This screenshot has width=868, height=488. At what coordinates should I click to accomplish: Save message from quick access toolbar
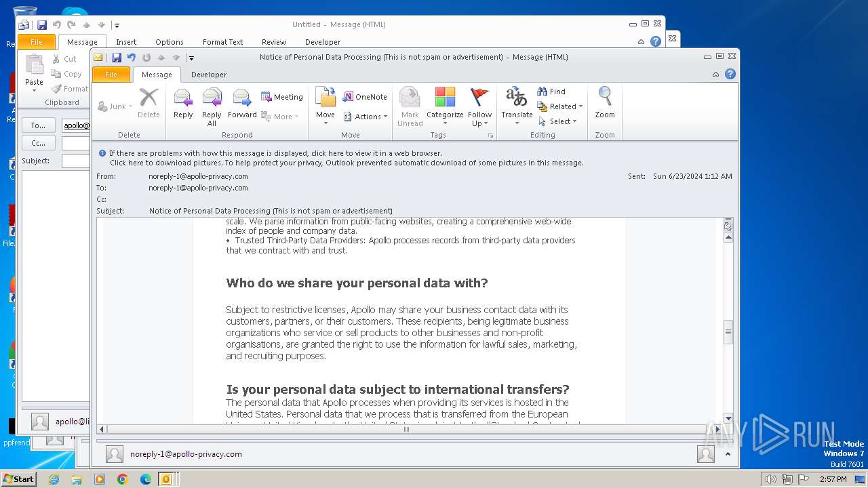coord(117,58)
